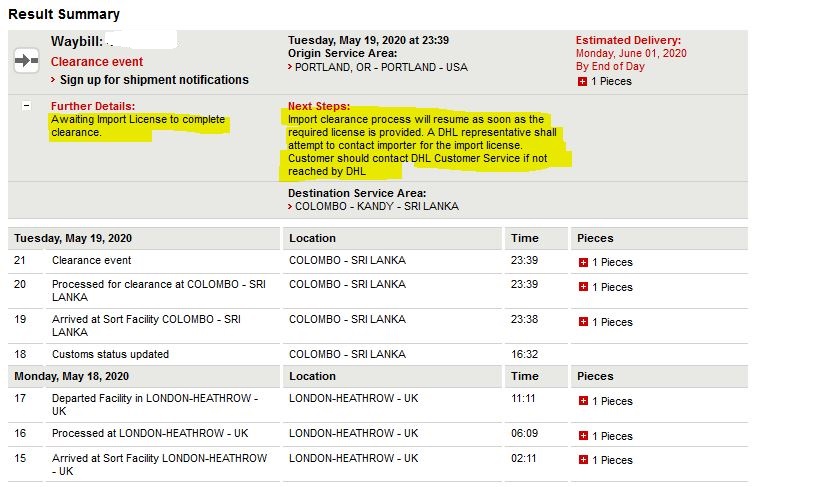
Task: Expand pieces for row 17 Departed Heathrow
Action: 583,401
